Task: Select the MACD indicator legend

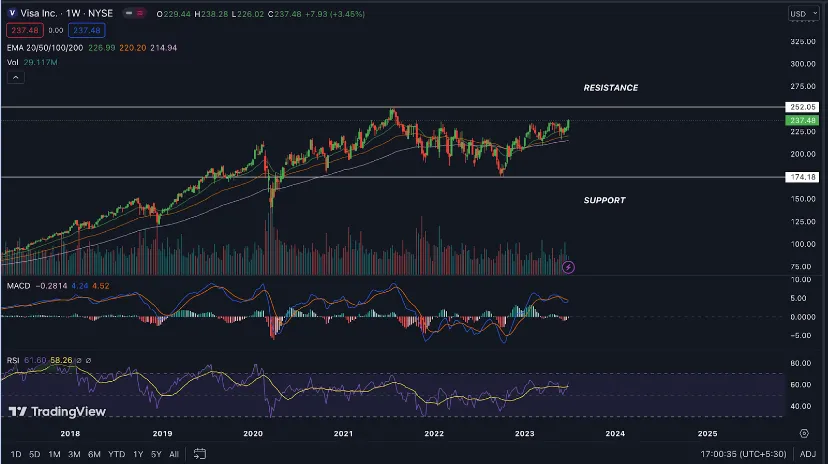Action: (x=18, y=286)
